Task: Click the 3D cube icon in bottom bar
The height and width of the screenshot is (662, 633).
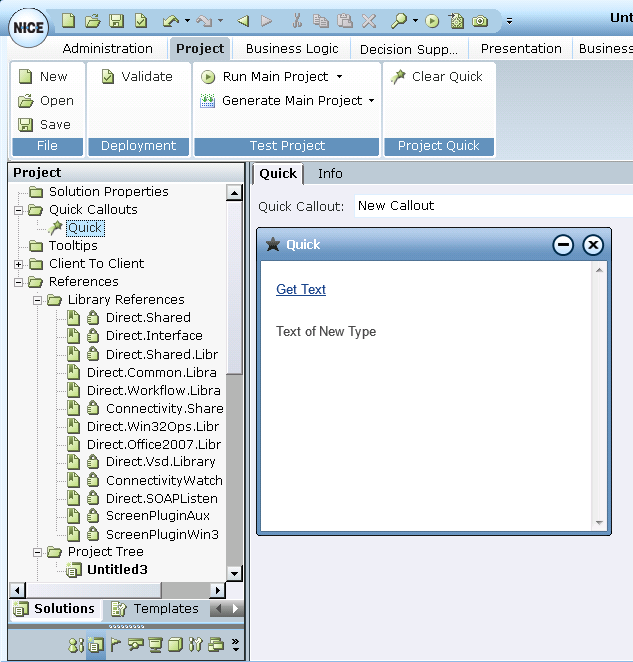Action: [175, 645]
